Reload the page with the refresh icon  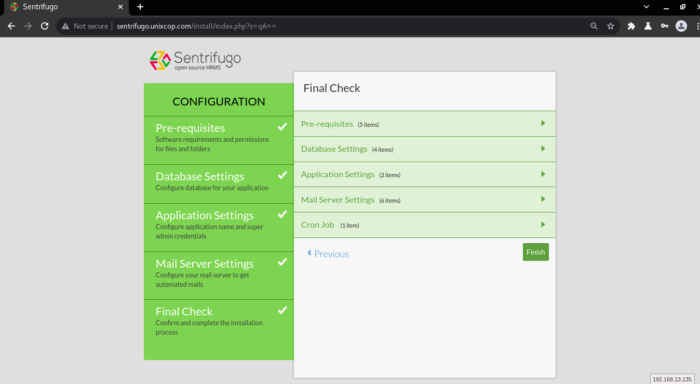[x=45, y=26]
